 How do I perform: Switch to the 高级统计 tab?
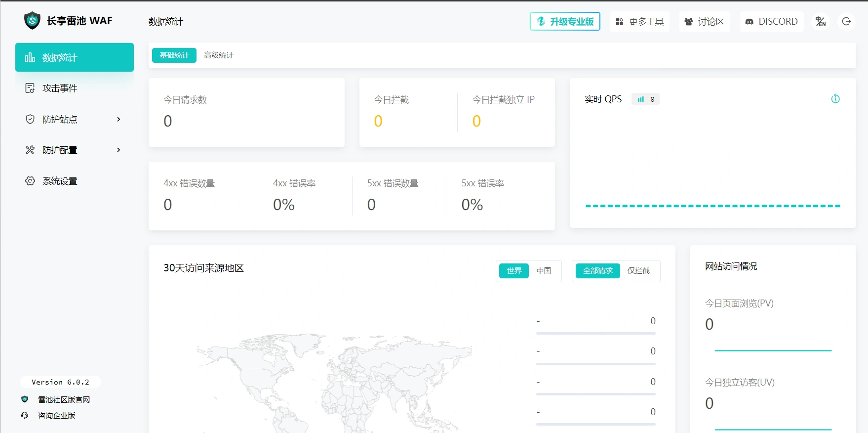click(x=219, y=55)
